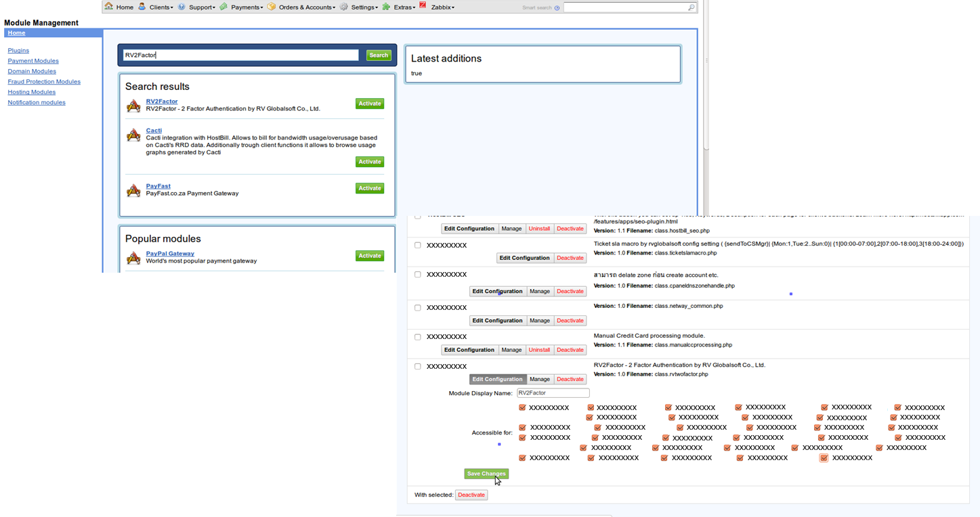The image size is (980, 517).
Task: Tick checkbox for class.rvtwofactor.php module row
Action: 418,367
